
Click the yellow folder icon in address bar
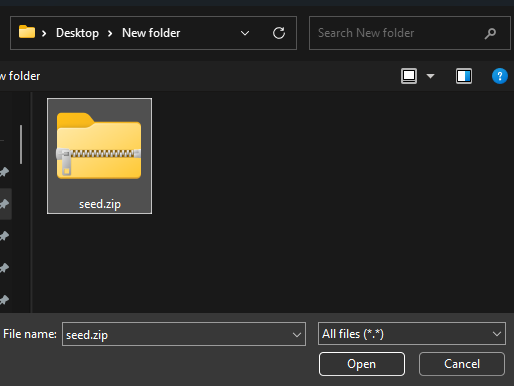pos(27,32)
